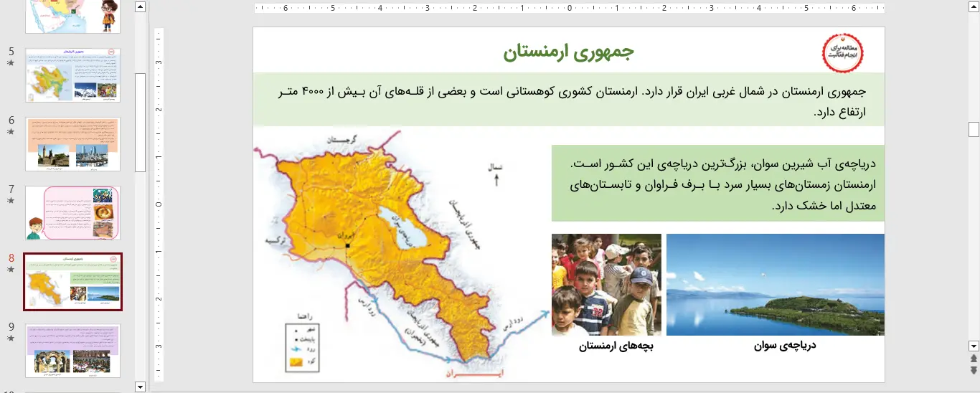980x393 pixels.
Task: Click the animation star under slide 6
Action: [11, 132]
